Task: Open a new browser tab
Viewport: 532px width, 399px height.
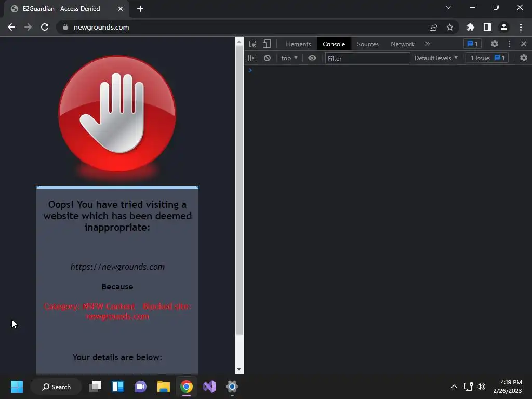Action: (140, 9)
